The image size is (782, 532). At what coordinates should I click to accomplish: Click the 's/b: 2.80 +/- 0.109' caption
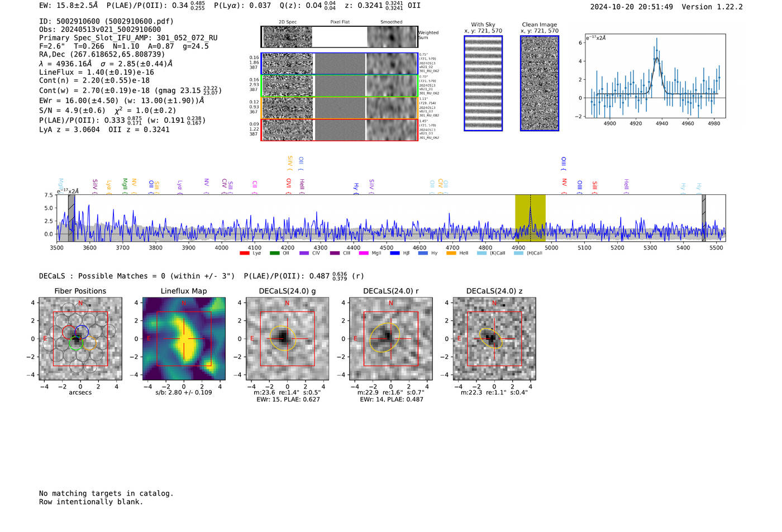coord(184,392)
